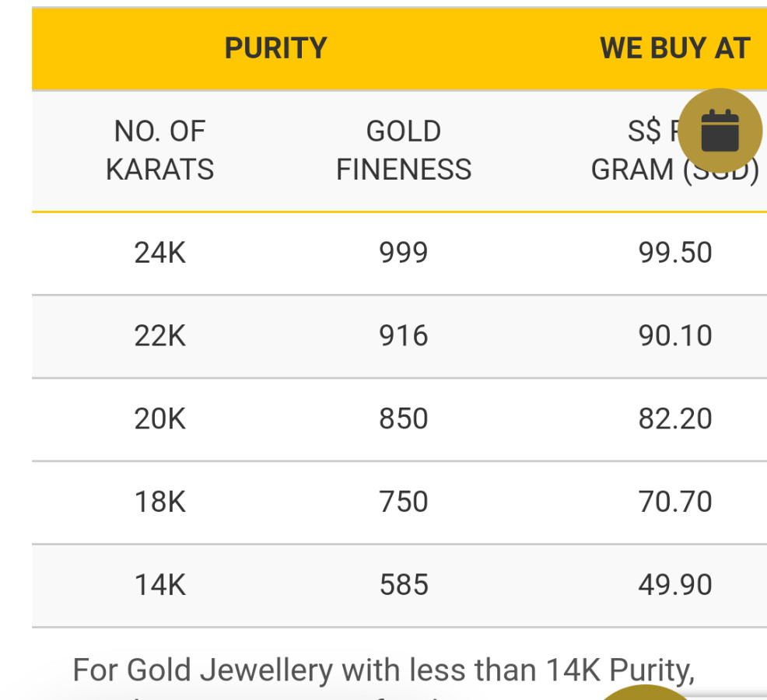Viewport: 767px width, 700px height.
Task: Select the PURITY column header
Action: pyautogui.click(x=275, y=48)
